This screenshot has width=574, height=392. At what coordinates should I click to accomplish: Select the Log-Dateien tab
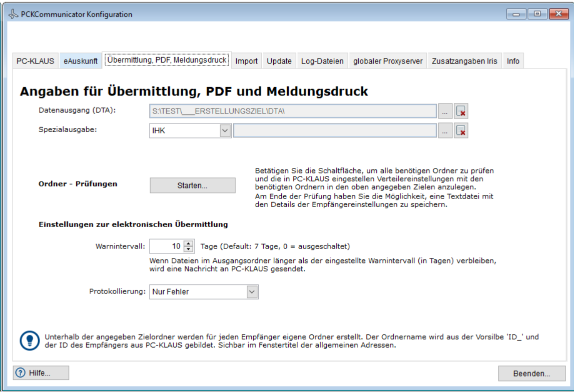[322, 61]
